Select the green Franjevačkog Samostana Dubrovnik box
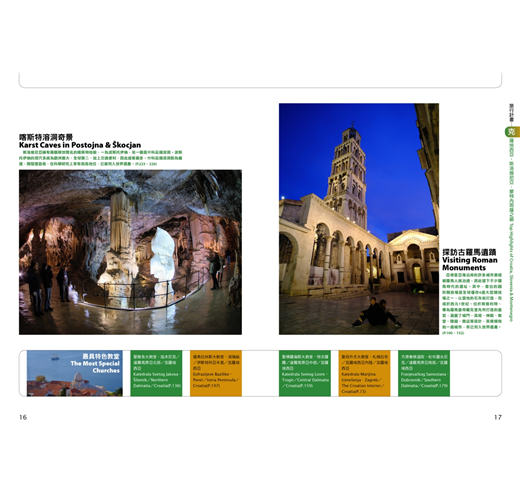 click(424, 373)
